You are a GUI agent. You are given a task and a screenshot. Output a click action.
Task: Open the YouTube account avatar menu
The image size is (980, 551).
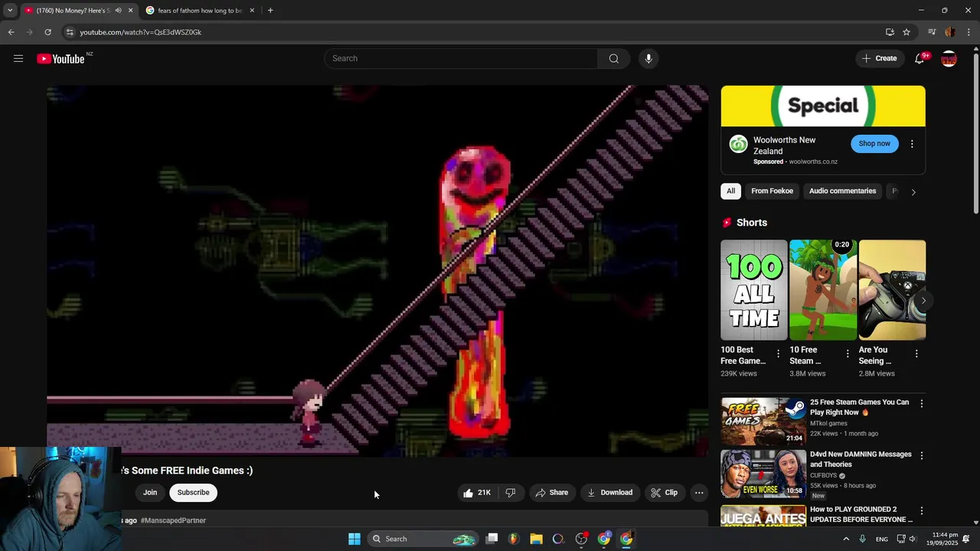949,58
